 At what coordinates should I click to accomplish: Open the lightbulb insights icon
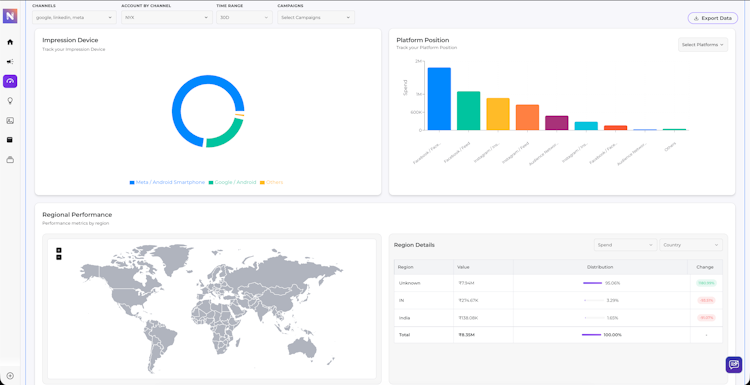tap(10, 101)
